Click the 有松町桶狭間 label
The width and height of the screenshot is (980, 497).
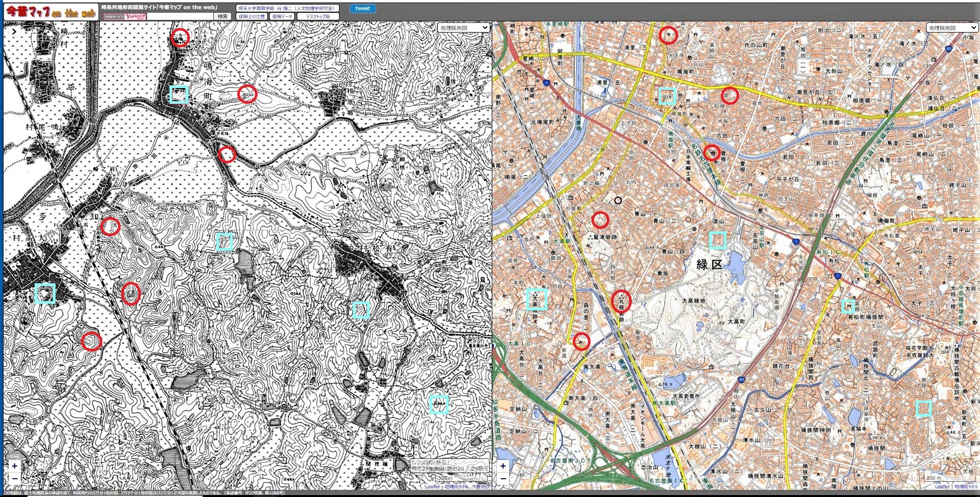click(864, 317)
